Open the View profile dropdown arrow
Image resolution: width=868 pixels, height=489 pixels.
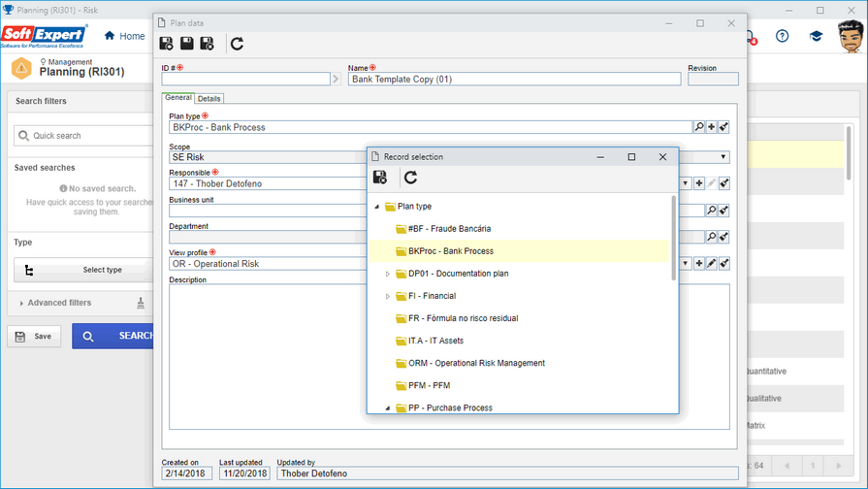tap(686, 264)
